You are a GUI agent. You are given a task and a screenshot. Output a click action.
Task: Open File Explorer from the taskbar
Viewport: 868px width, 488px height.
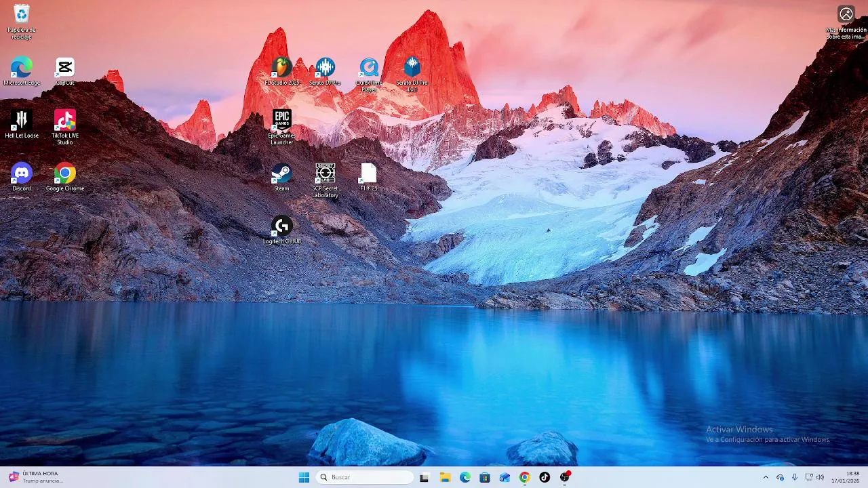(x=445, y=477)
